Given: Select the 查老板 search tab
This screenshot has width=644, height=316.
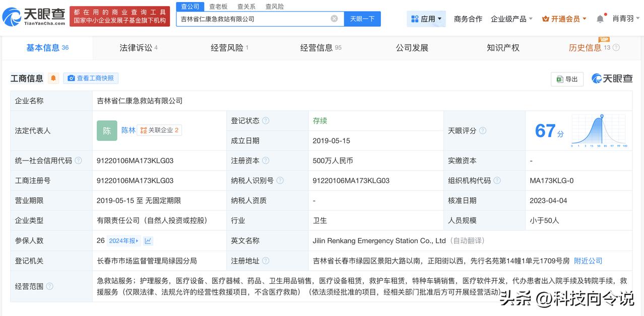Looking at the screenshot, I should point(218,7).
